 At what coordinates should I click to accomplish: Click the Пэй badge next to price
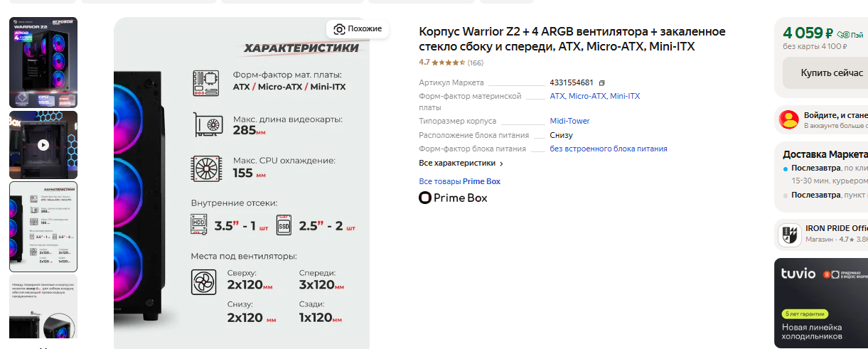[x=850, y=34]
